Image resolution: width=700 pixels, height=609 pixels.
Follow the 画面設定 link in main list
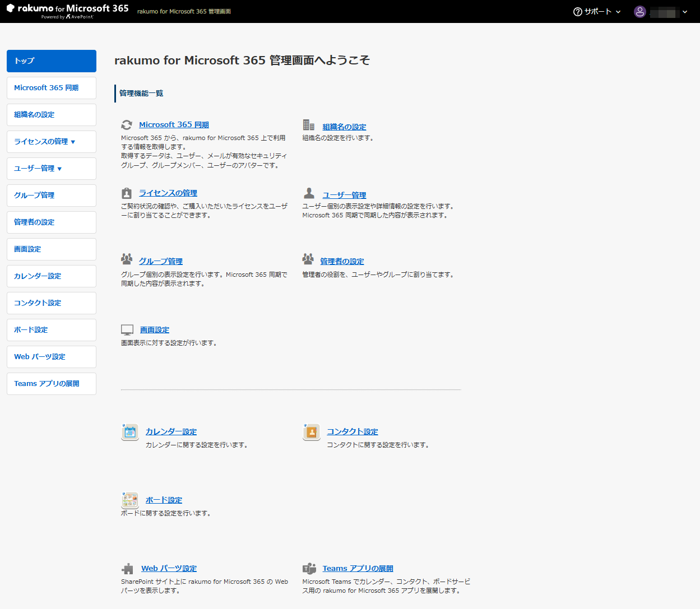tap(154, 330)
